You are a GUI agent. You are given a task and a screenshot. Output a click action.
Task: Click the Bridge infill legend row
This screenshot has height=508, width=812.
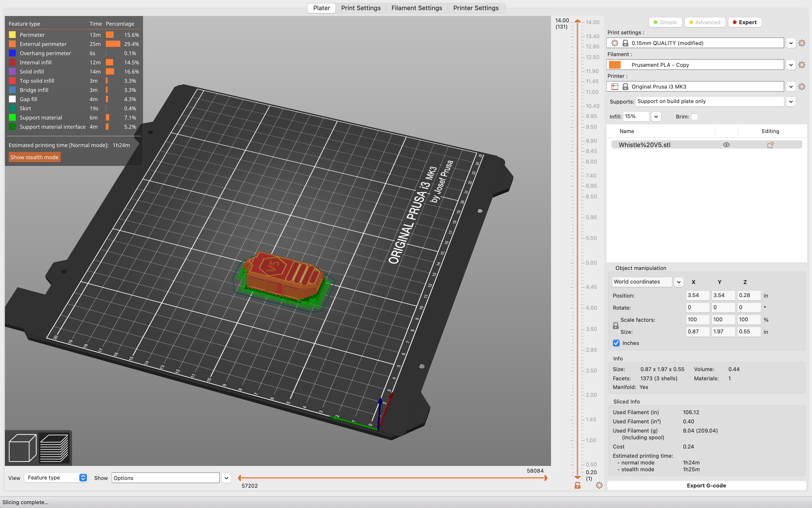[74, 90]
